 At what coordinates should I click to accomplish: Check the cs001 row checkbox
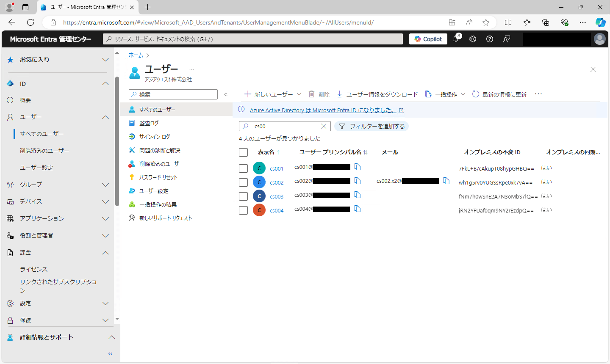[243, 168]
